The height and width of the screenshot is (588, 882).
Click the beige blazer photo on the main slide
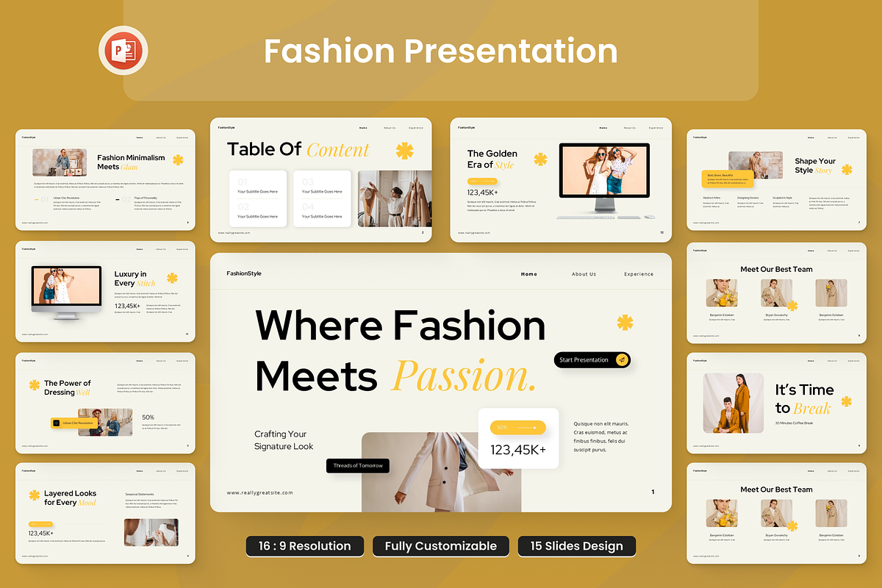point(441,472)
